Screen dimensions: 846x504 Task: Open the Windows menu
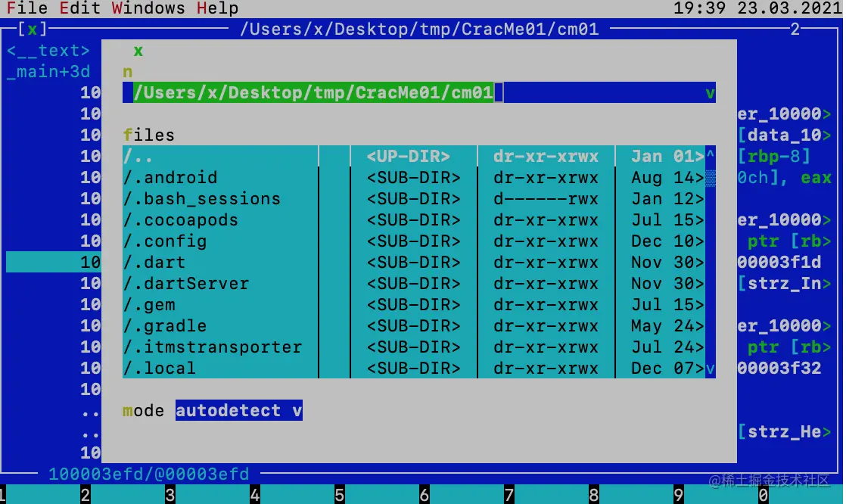(x=148, y=8)
